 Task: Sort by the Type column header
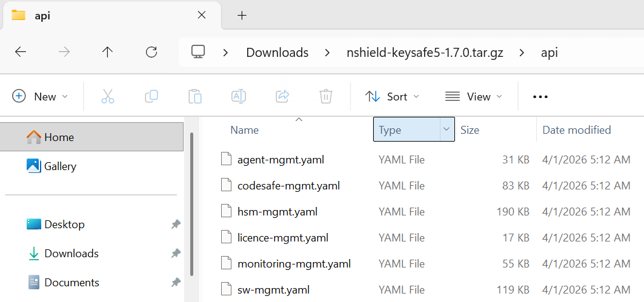pos(390,130)
